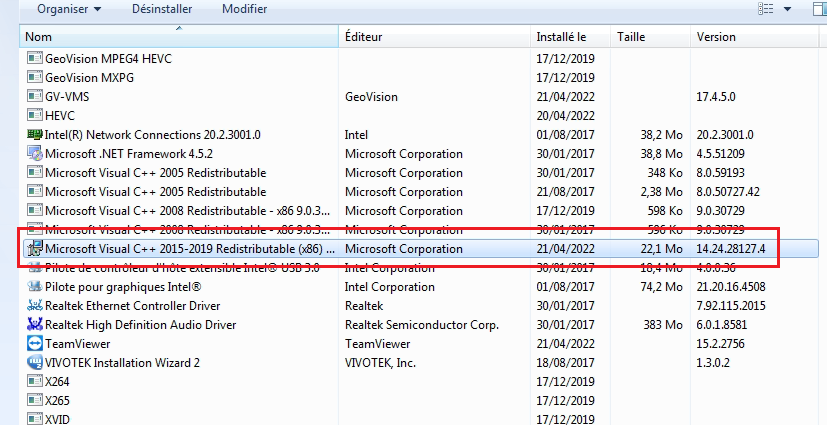Click version 8.0.50727.42 cell
This screenshot has height=425, width=827.
tap(728, 191)
